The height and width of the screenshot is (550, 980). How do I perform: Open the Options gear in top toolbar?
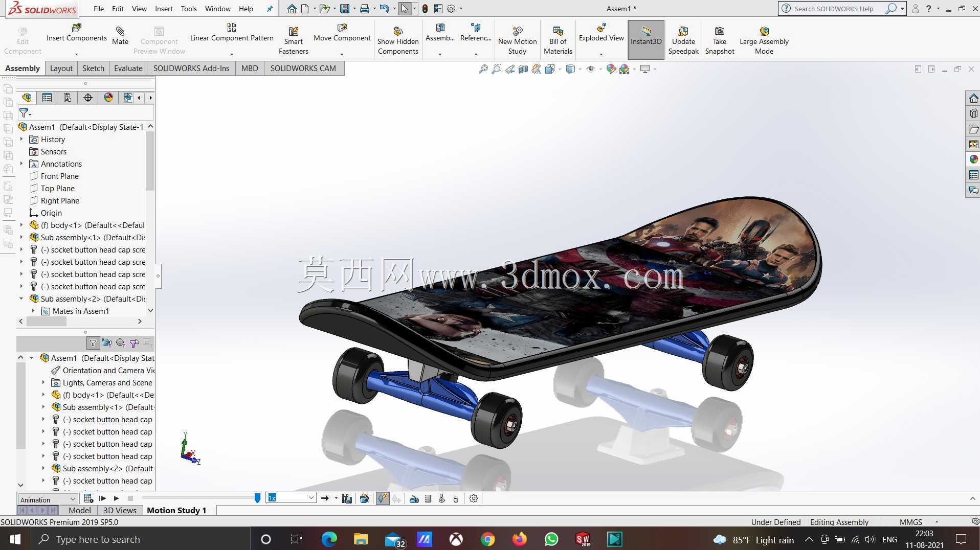(451, 9)
